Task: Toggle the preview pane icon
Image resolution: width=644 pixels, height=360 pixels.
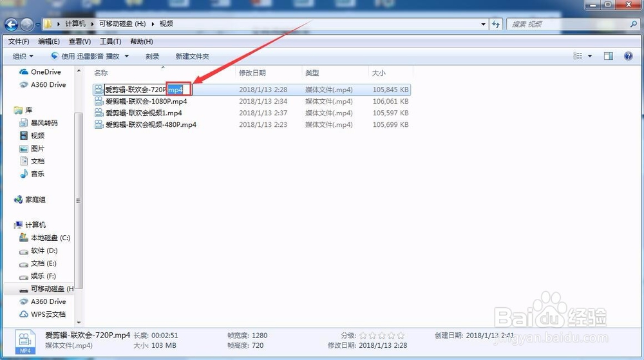Action: coord(609,56)
